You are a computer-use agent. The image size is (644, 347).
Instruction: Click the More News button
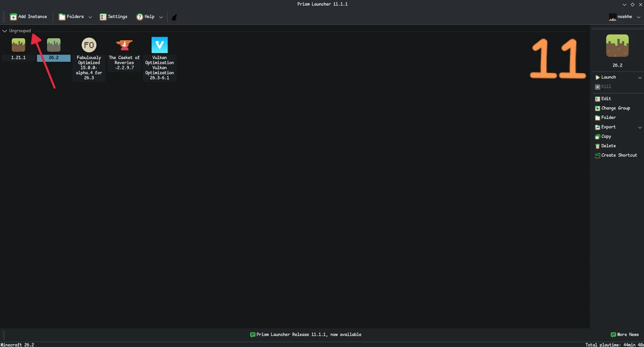click(x=625, y=334)
